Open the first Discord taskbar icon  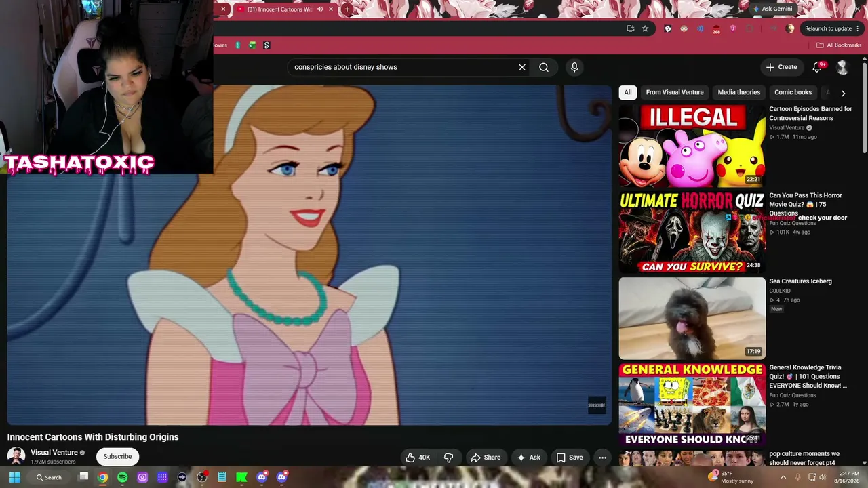click(262, 477)
